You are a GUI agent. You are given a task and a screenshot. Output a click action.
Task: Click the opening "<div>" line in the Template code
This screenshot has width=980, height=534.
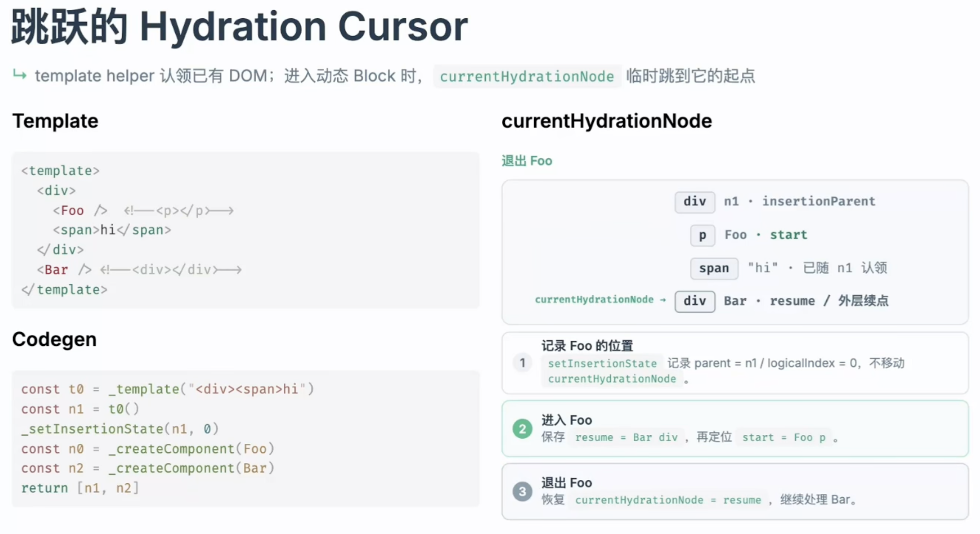[x=56, y=190]
